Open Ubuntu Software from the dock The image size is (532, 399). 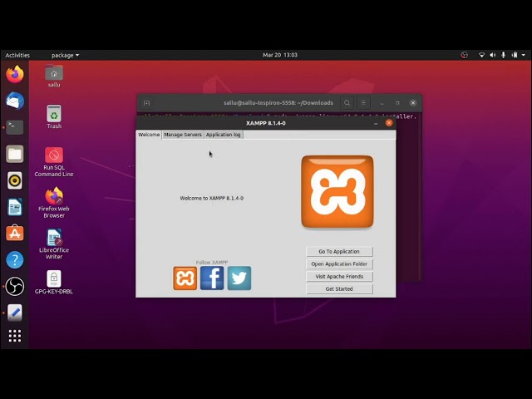(15, 233)
